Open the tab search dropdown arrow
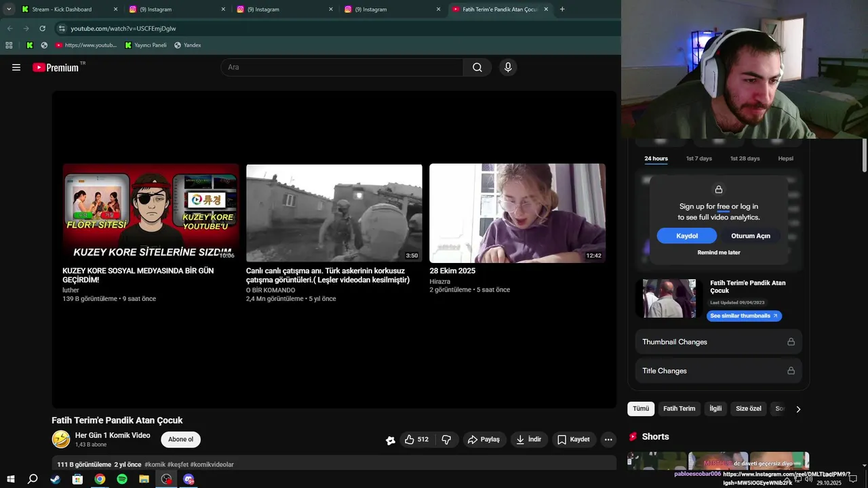This screenshot has height=488, width=868. (x=9, y=9)
